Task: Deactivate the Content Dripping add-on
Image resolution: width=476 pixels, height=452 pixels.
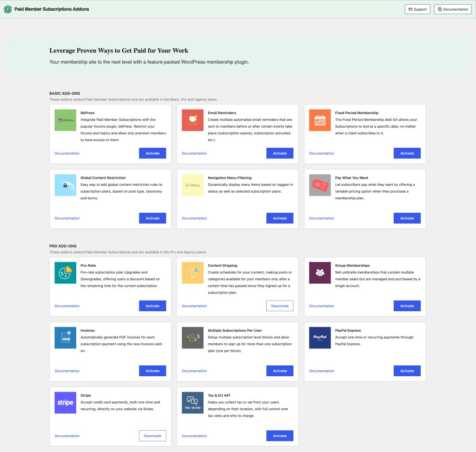Action: [280, 306]
